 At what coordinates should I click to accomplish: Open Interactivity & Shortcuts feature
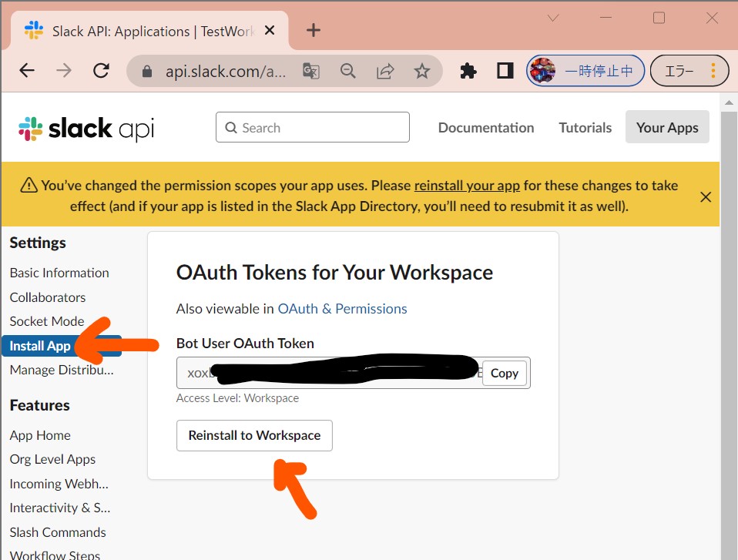pos(60,508)
